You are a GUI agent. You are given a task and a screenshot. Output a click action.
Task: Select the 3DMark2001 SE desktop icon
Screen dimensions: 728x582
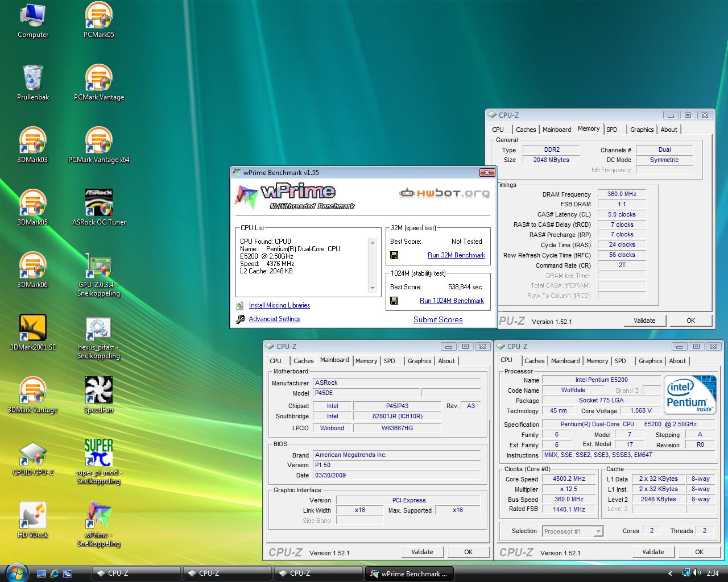point(33,333)
